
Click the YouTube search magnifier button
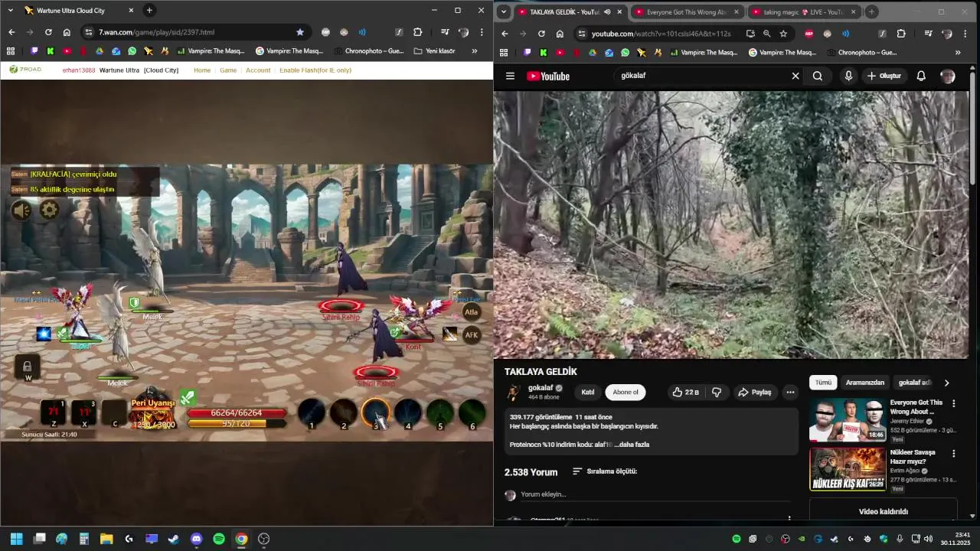click(x=818, y=76)
